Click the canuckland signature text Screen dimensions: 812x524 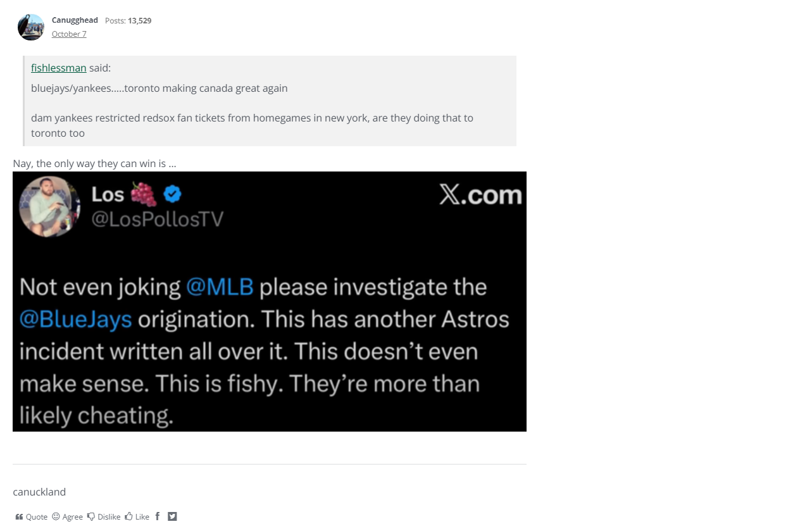coord(39,492)
